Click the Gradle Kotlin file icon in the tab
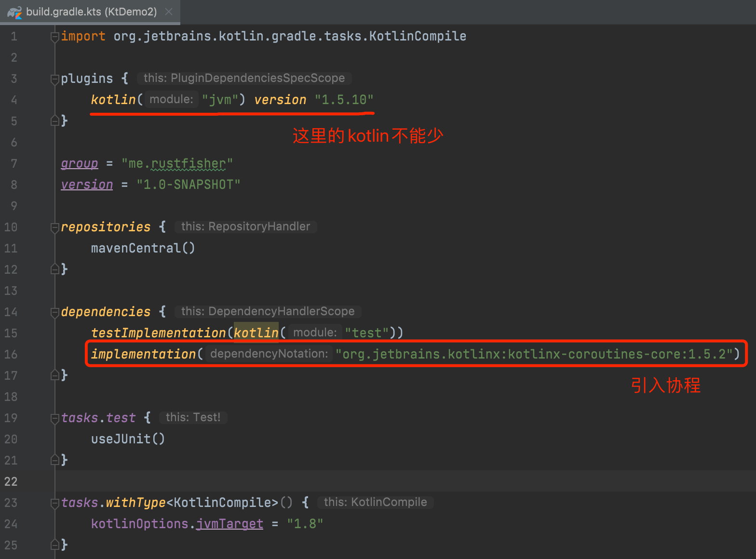 tap(14, 12)
